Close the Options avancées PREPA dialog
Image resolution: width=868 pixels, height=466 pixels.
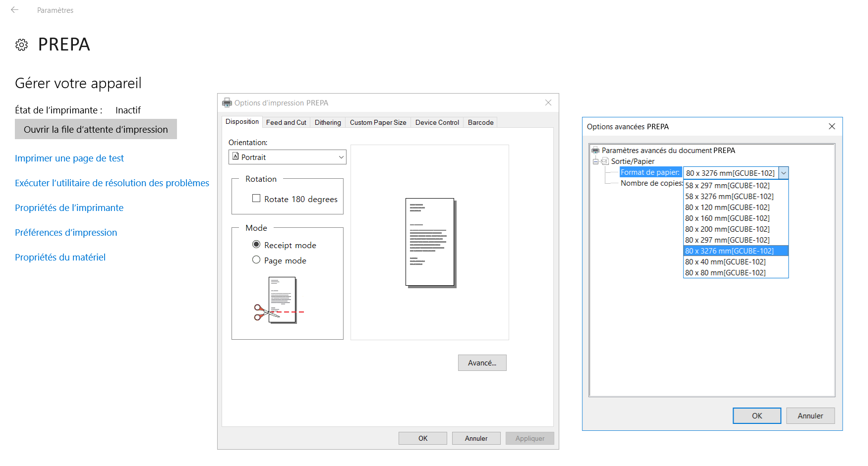[832, 127]
